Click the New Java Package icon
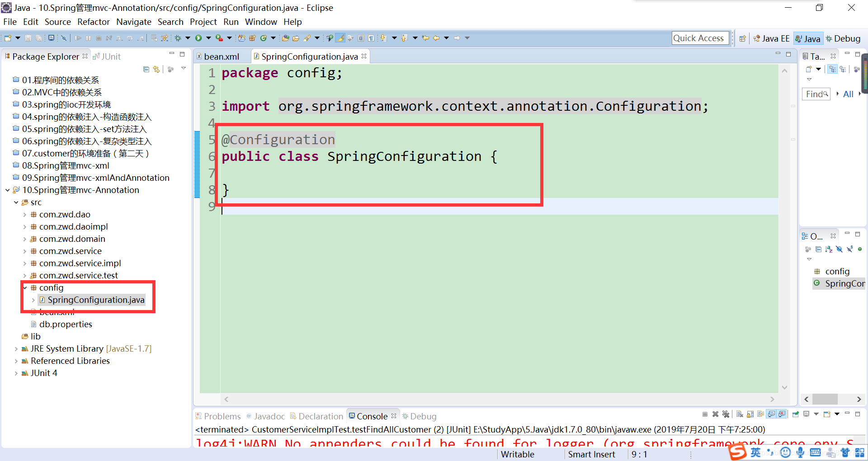The image size is (868, 461). click(252, 38)
